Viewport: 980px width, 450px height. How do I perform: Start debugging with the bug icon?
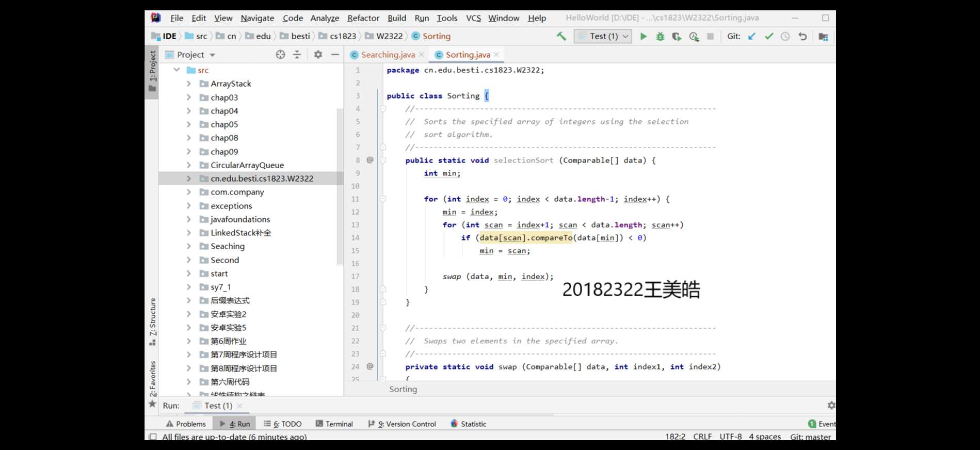coord(660,37)
